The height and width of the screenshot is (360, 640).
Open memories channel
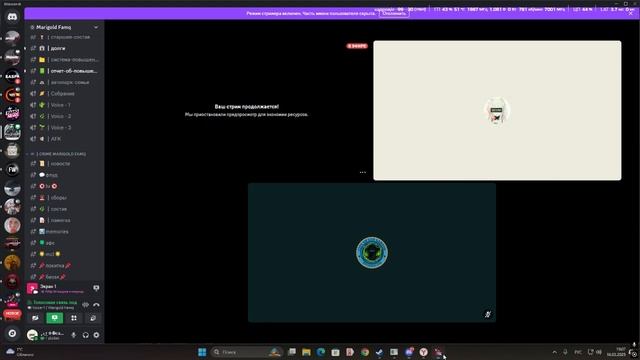[x=64, y=231]
